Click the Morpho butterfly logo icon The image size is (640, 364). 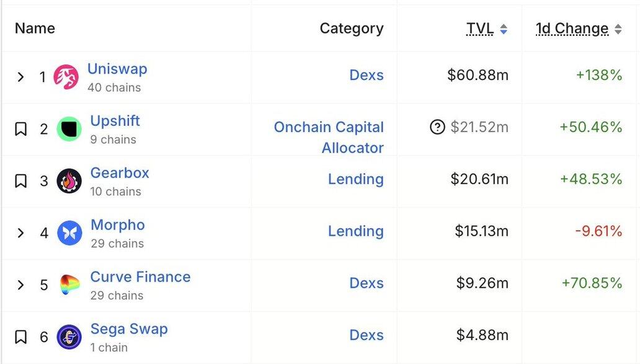click(x=69, y=233)
